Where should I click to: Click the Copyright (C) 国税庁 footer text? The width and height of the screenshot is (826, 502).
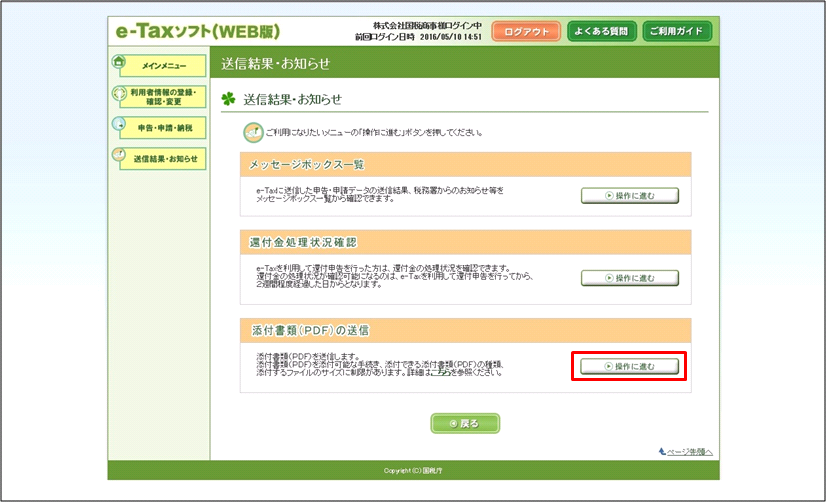tap(413, 470)
